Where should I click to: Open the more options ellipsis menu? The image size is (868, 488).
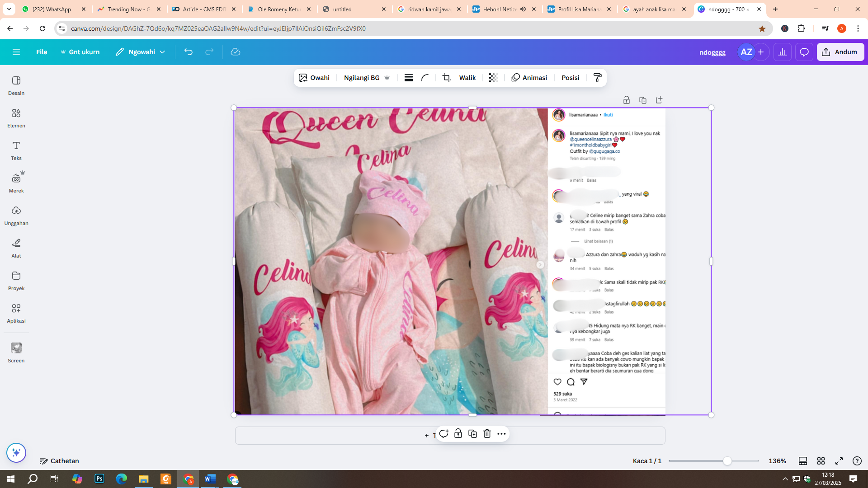point(501,434)
